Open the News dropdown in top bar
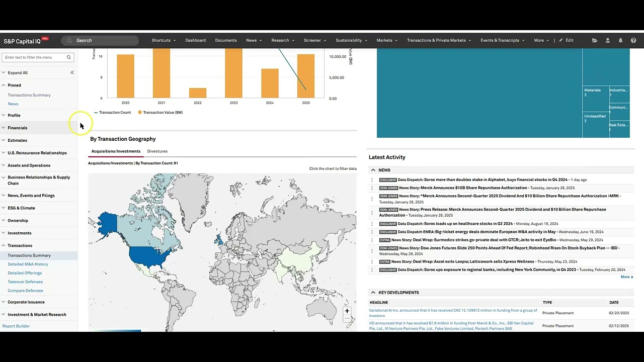The width and height of the screenshot is (644, 362). click(254, 40)
